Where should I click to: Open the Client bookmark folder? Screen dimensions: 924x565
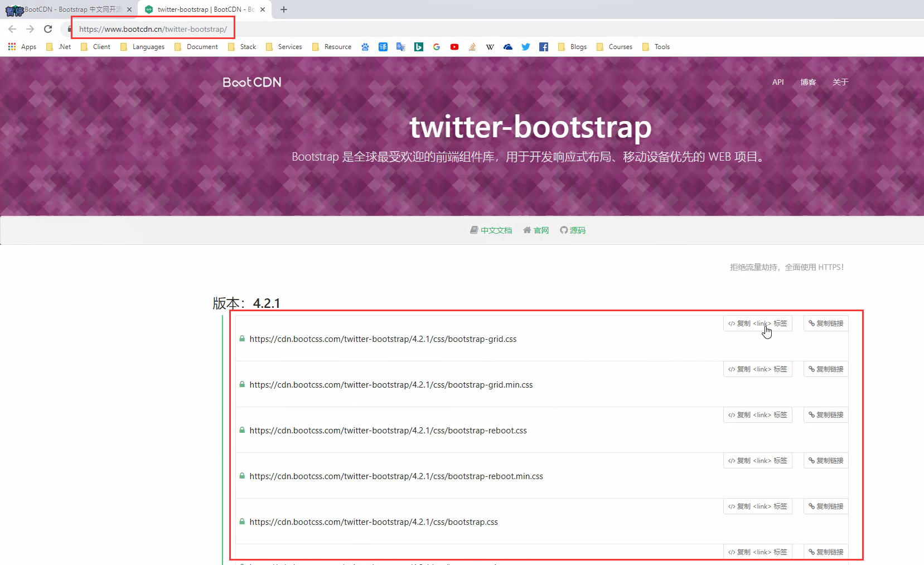tap(95, 47)
